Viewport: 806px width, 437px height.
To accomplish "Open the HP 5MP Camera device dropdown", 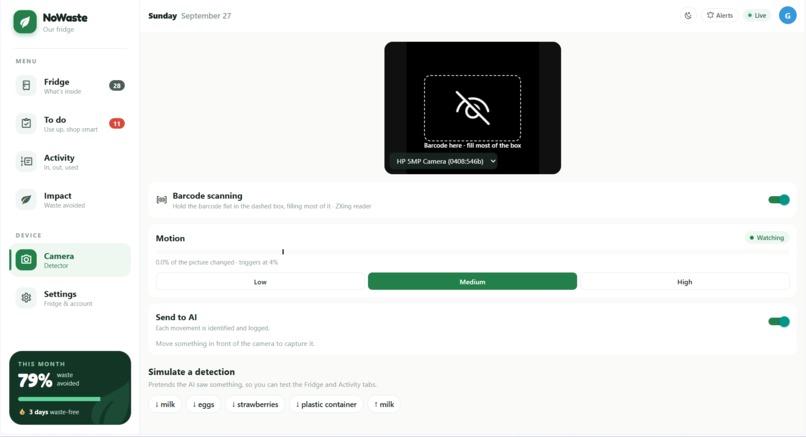I will pos(444,161).
